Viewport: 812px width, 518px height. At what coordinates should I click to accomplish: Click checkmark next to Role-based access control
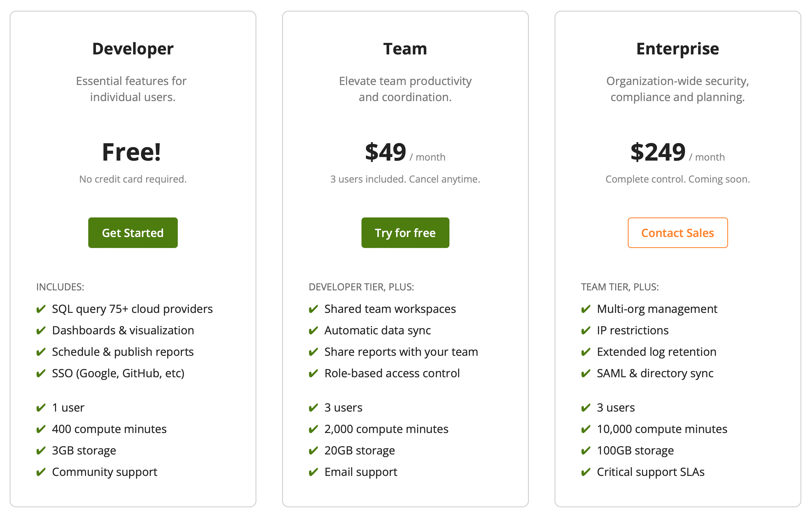click(313, 373)
